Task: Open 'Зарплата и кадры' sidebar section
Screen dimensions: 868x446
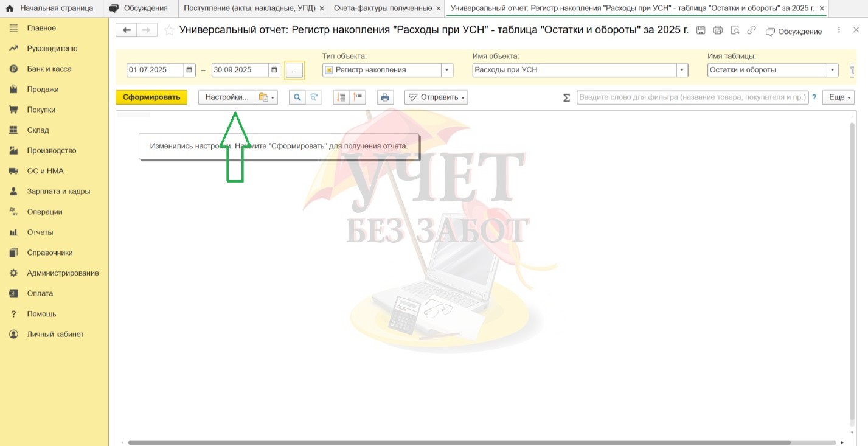Action: point(58,191)
